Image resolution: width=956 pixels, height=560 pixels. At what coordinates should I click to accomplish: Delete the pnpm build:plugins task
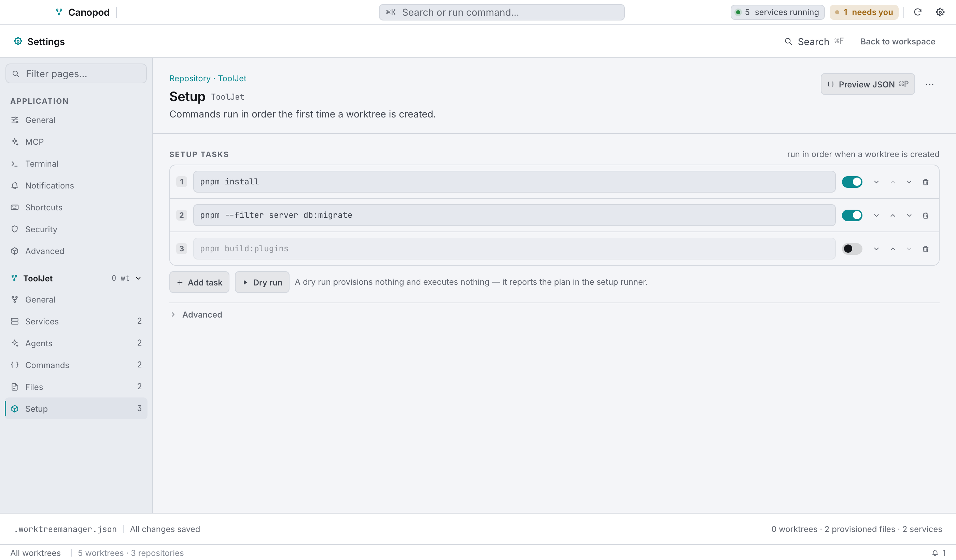[x=925, y=249]
